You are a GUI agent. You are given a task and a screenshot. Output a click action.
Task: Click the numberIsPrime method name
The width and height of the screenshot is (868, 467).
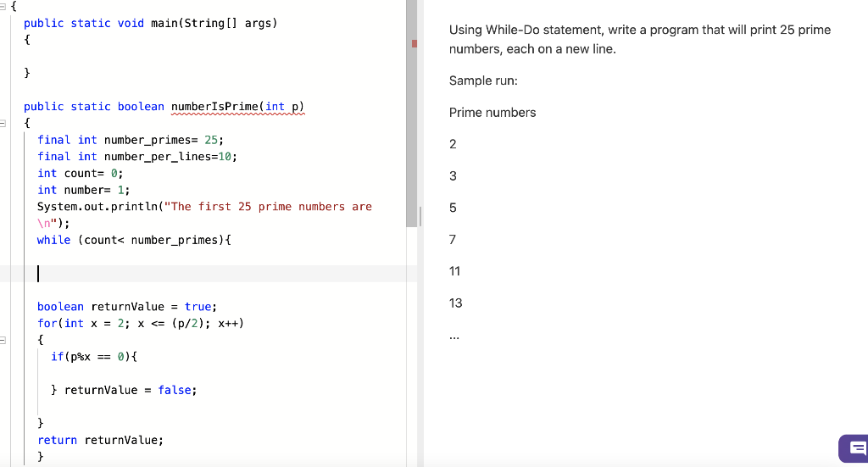click(214, 106)
